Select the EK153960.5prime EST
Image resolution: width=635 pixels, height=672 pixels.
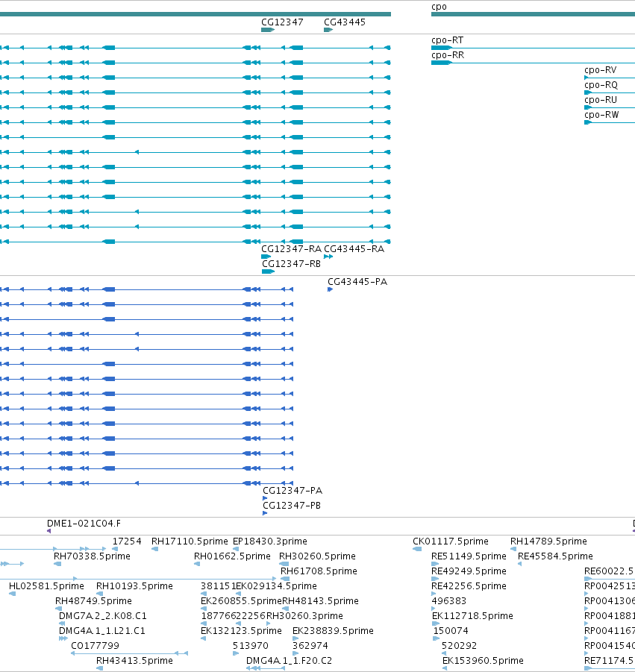coord(483,661)
